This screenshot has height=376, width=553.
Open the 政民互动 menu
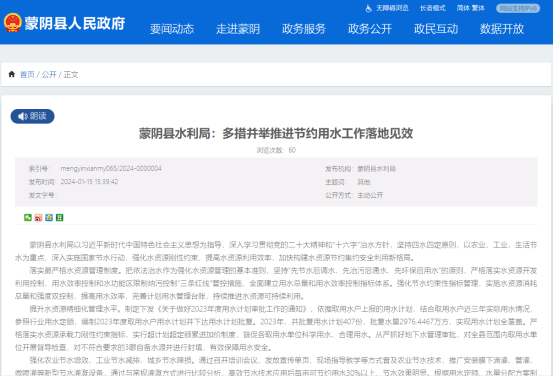pyautogui.click(x=436, y=29)
